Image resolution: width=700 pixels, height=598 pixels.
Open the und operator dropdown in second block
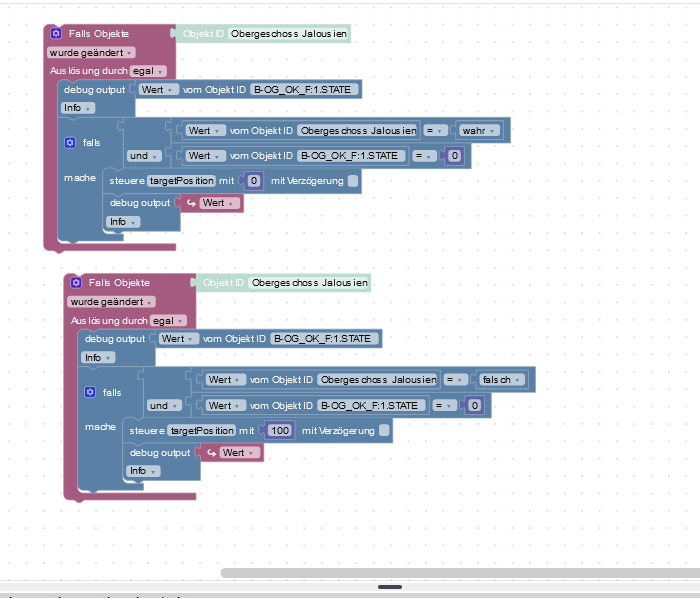164,406
